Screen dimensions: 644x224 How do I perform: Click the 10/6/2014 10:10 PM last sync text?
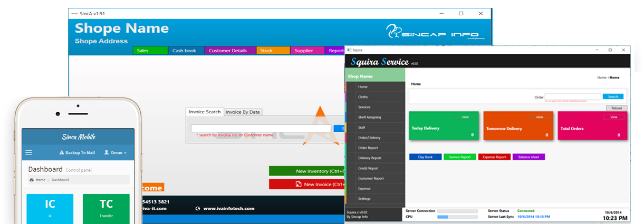click(534, 217)
